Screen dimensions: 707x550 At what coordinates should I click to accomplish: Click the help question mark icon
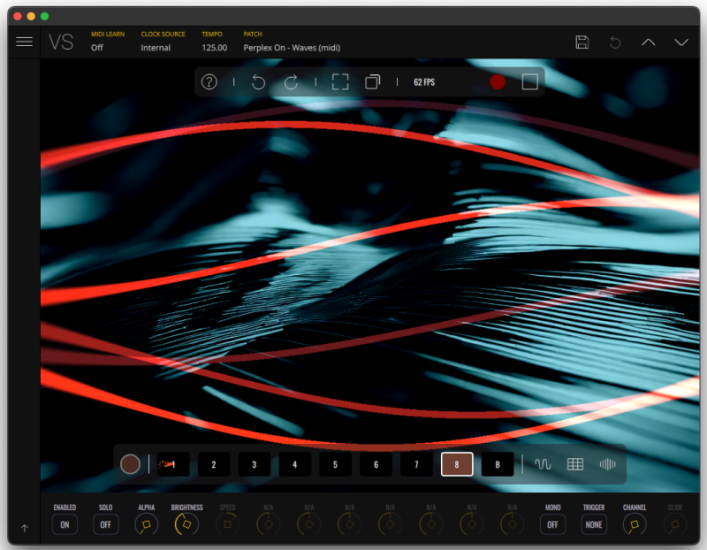209,82
